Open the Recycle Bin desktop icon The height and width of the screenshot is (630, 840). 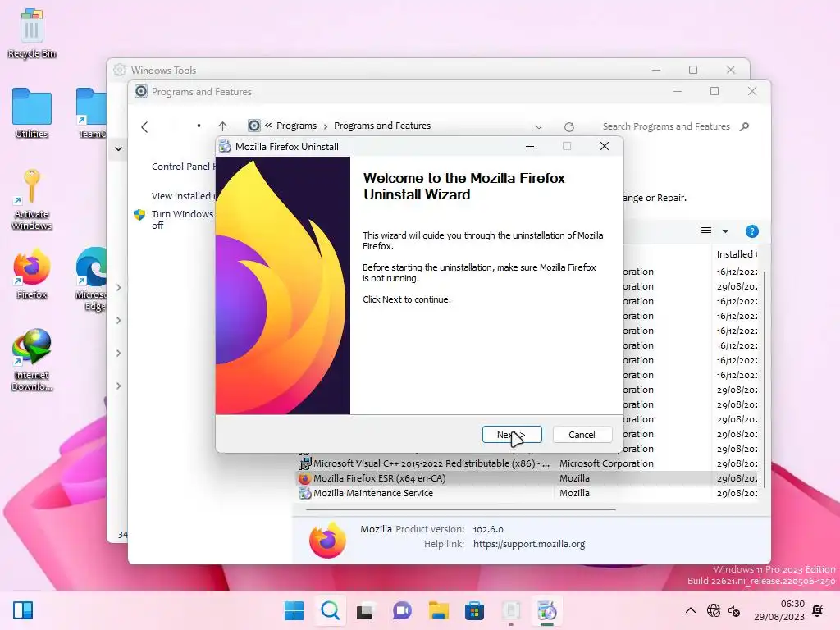[x=32, y=33]
